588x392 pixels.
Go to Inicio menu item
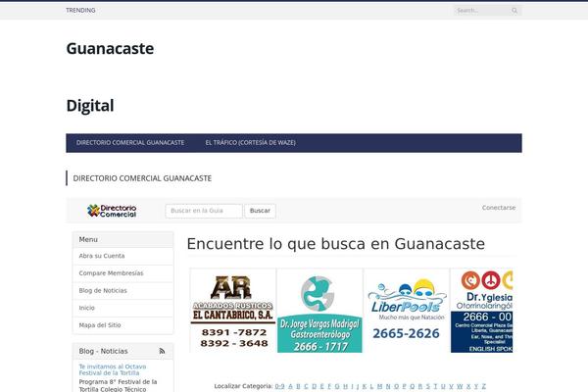pos(123,308)
